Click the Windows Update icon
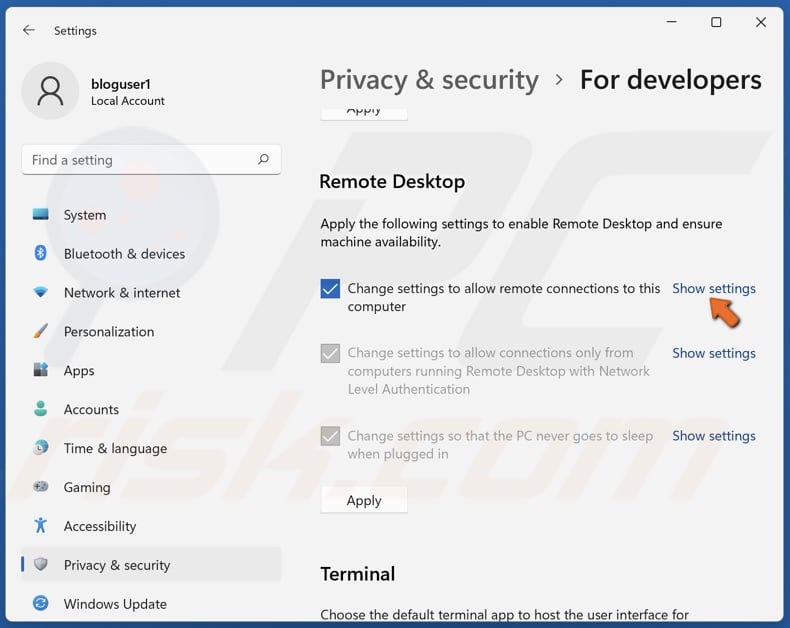 (41, 604)
